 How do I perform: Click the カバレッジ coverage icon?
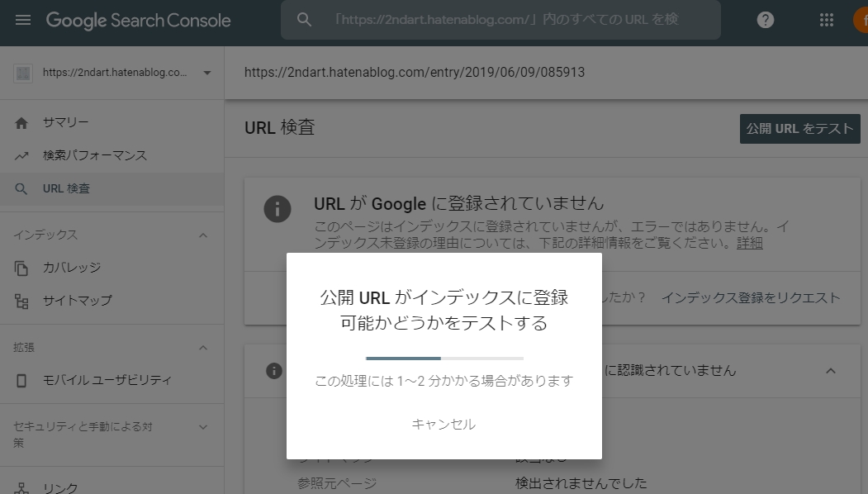coord(21,267)
